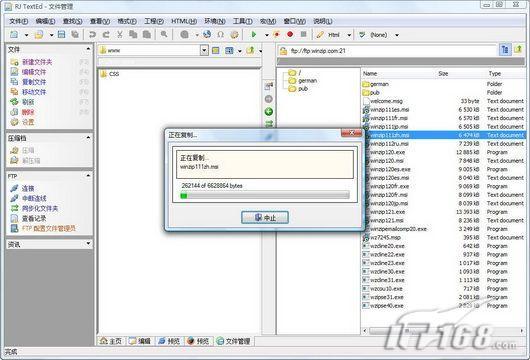Open the view mode dropdown arrow
The width and height of the screenshot is (530, 360).
pos(239,51)
